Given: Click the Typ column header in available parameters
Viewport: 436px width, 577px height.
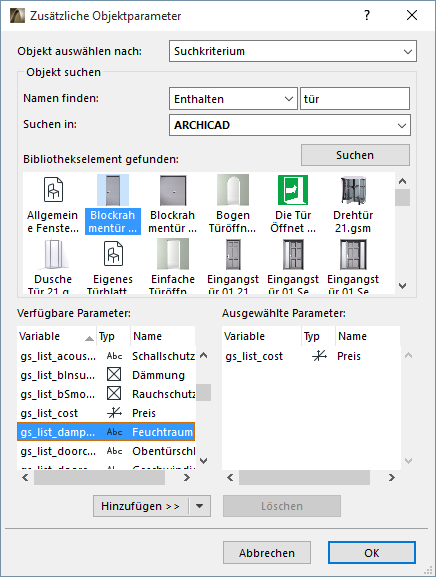Looking at the screenshot, I should coord(113,336).
